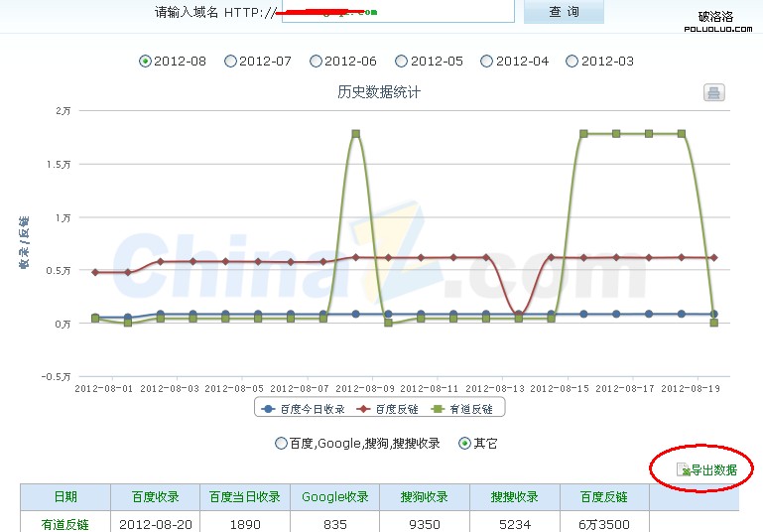Toggle 百度今日收录 legend marker
Viewport: 763px width, 532px height.
[x=267, y=409]
